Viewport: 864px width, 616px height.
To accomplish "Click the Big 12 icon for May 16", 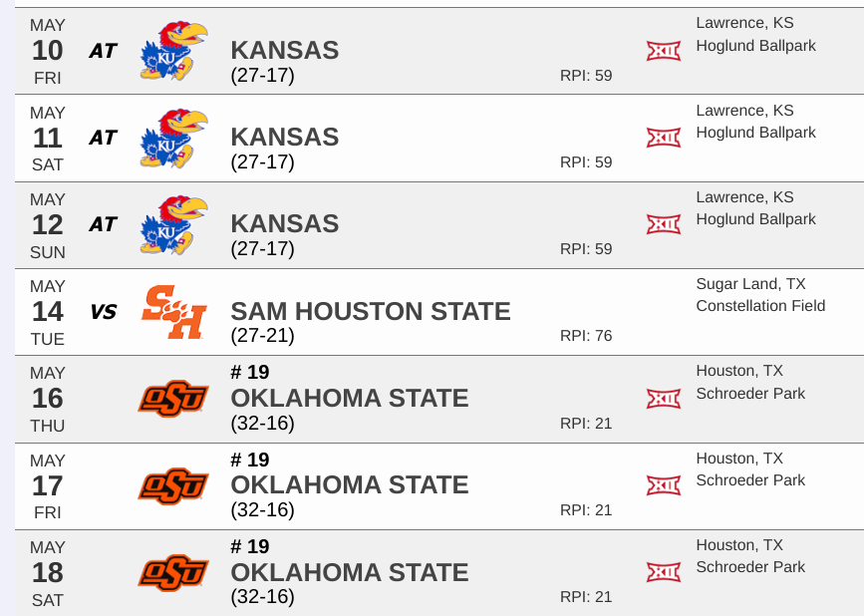I will click(663, 399).
